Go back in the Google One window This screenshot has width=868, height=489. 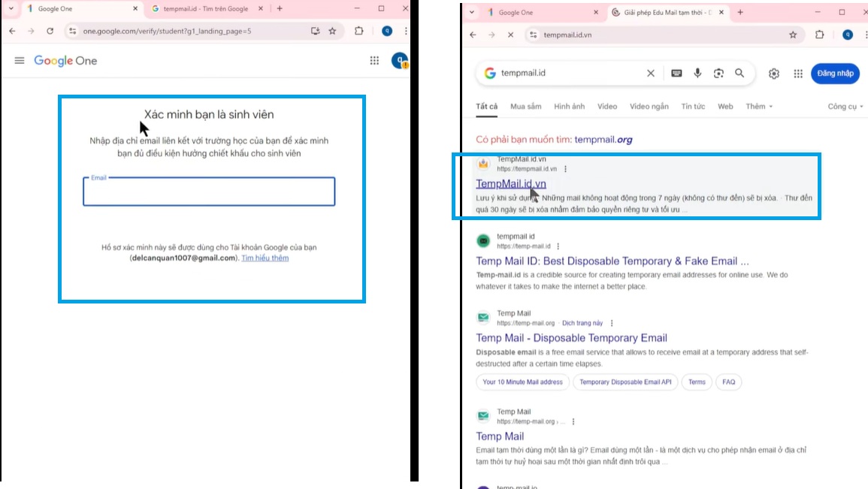[x=12, y=31]
